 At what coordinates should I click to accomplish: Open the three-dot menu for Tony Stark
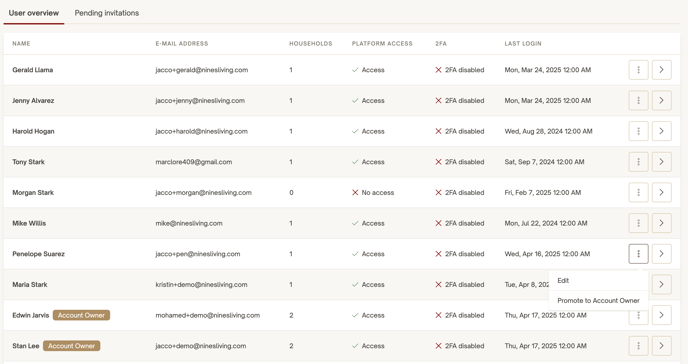(x=638, y=162)
